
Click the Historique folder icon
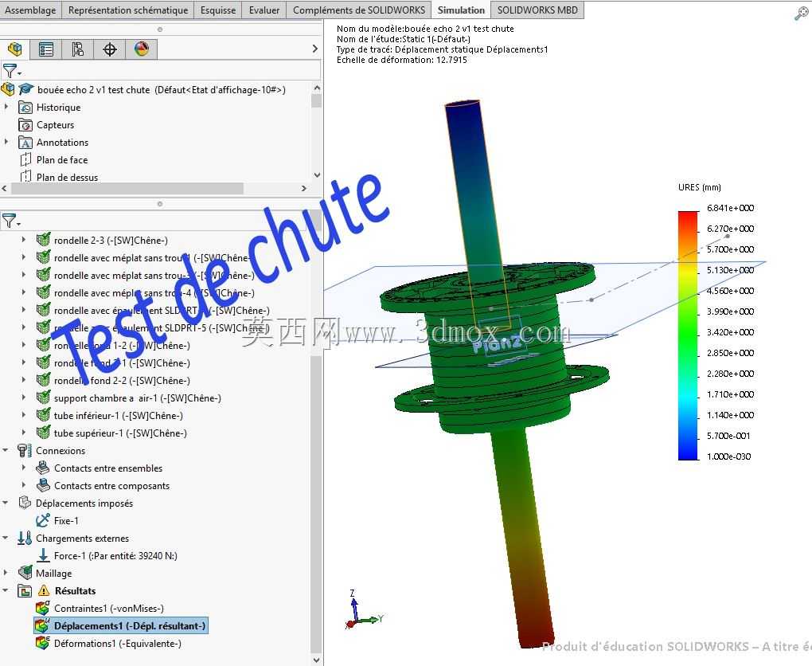pos(25,108)
